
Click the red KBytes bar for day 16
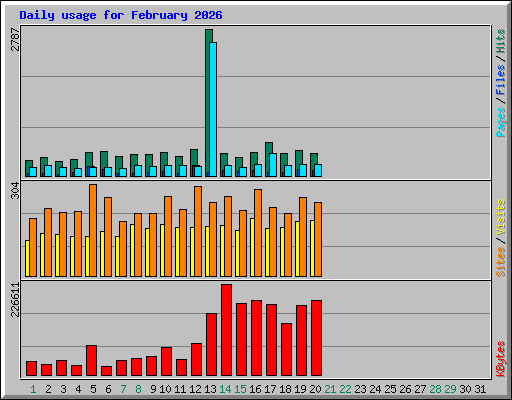(256, 338)
